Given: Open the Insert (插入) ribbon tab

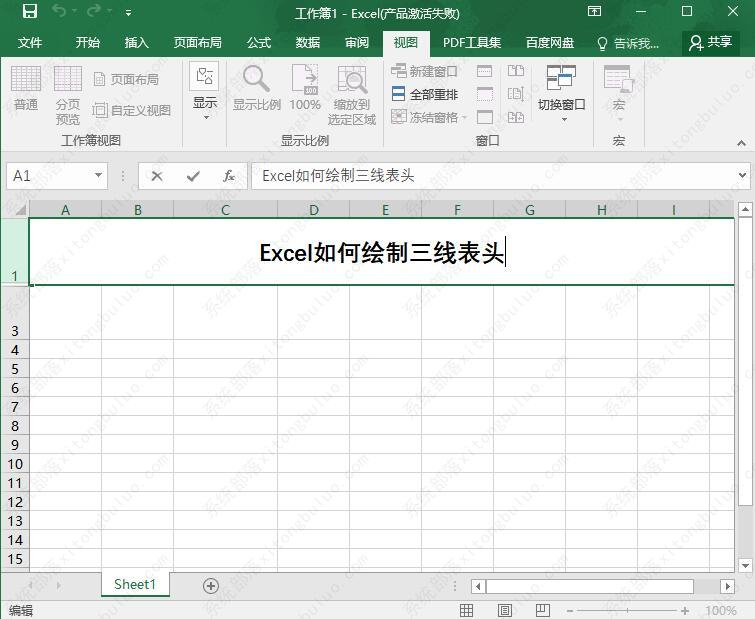Looking at the screenshot, I should point(137,43).
